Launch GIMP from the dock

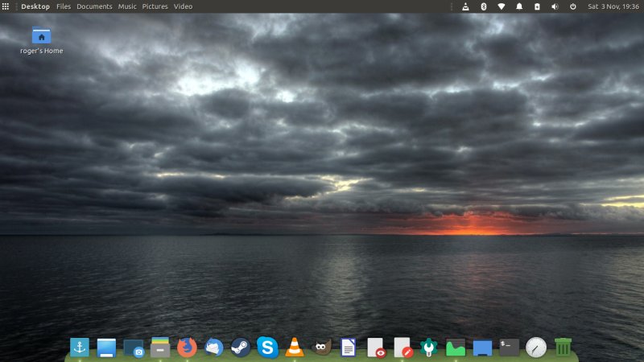click(321, 348)
